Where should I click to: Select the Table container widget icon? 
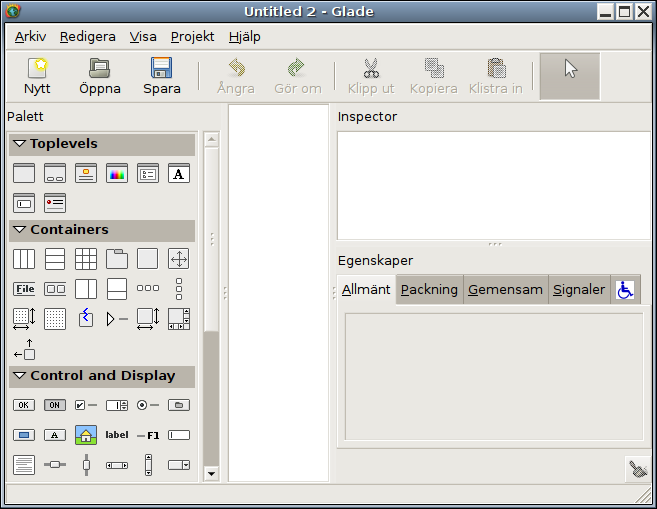pos(86,259)
